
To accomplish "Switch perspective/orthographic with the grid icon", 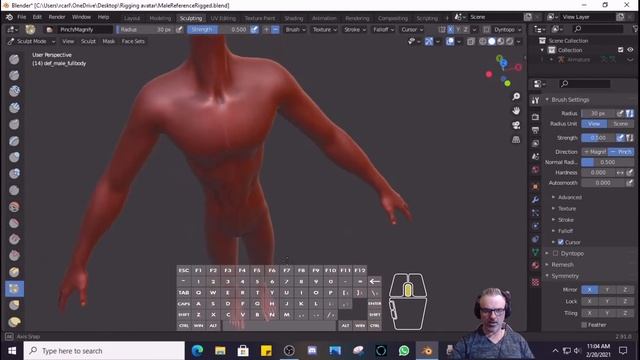I will coord(516,140).
